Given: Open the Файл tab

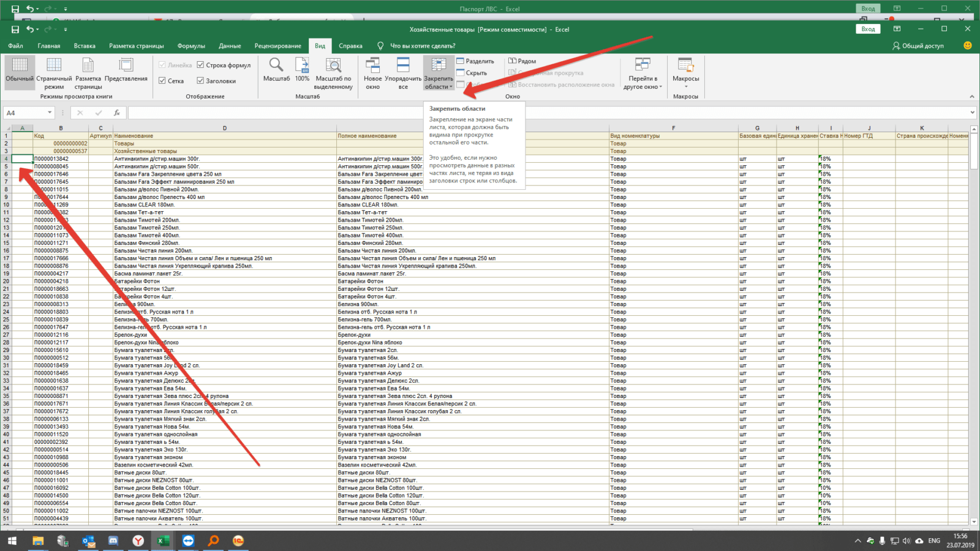Looking at the screenshot, I should [15, 46].
